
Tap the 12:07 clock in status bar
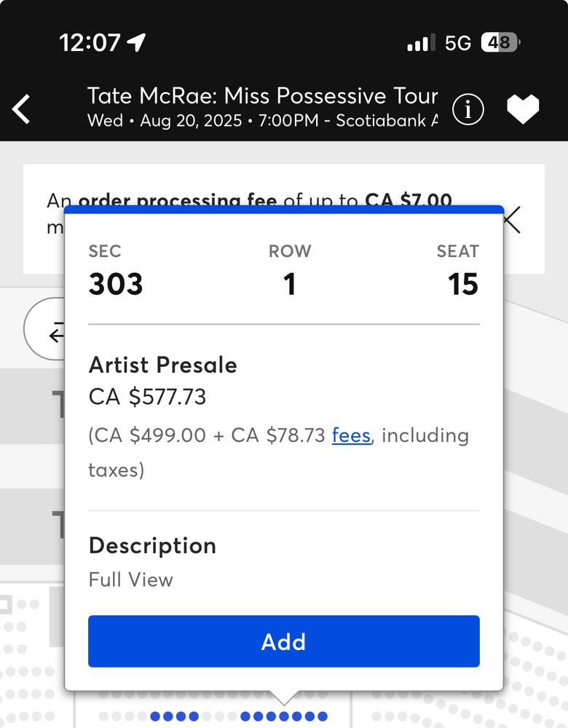[x=90, y=42]
